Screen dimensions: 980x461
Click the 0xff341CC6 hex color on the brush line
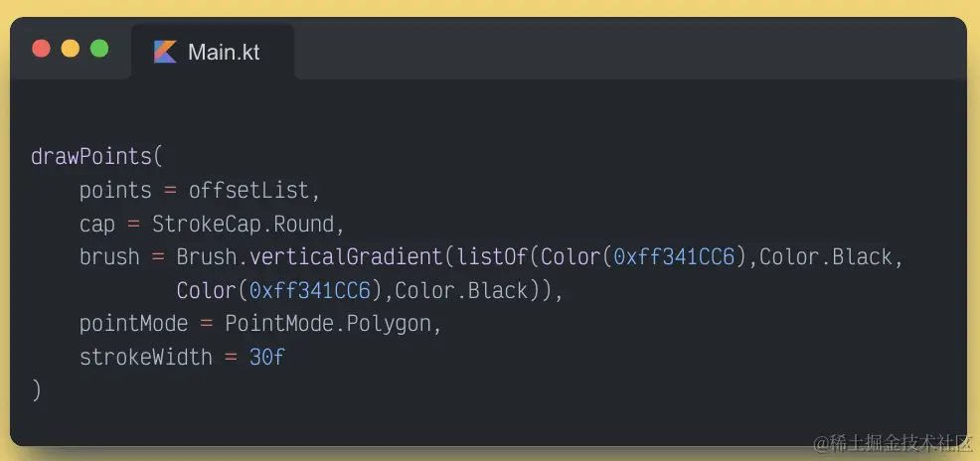point(675,256)
